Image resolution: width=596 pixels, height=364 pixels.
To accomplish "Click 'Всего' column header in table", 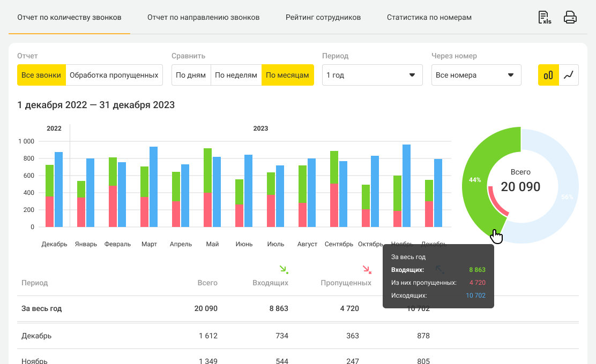I will click(207, 283).
